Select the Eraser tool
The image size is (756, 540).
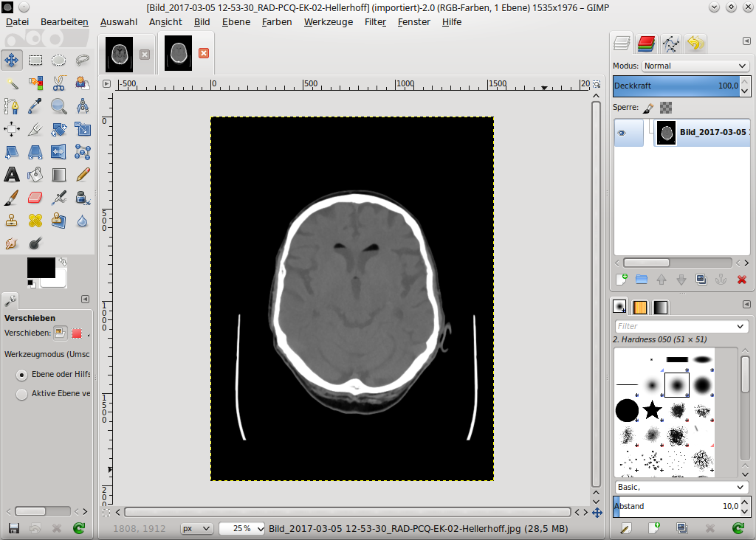35,198
